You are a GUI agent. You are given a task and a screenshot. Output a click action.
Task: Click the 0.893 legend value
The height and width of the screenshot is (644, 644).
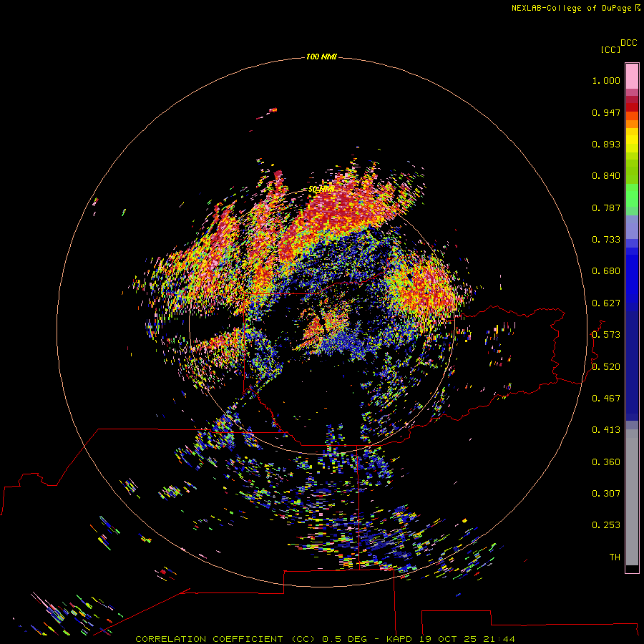pos(606,144)
